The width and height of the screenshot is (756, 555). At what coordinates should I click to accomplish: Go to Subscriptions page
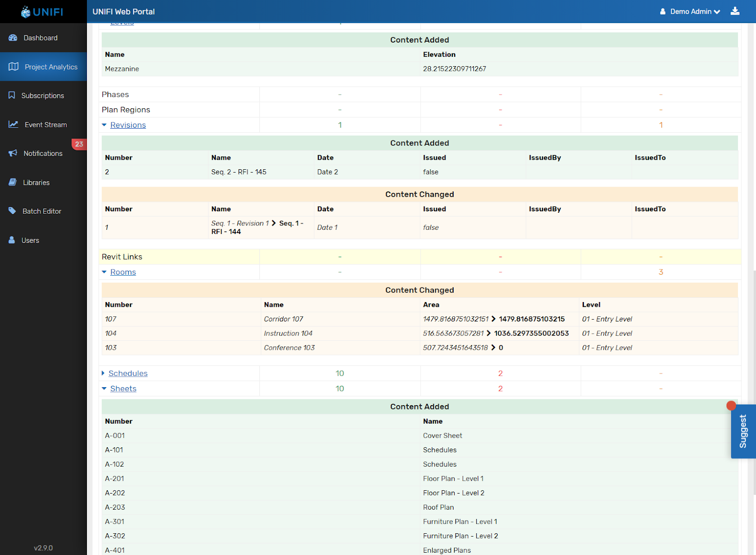click(x=43, y=95)
